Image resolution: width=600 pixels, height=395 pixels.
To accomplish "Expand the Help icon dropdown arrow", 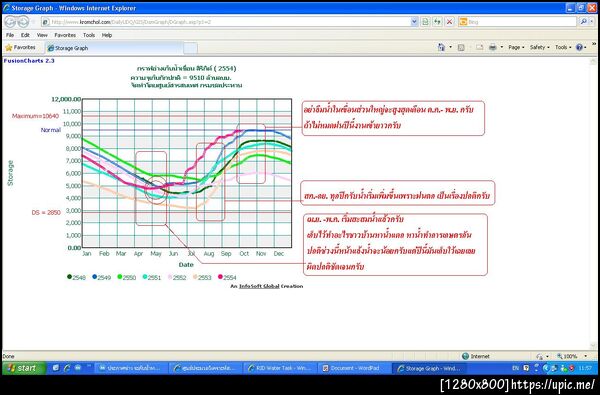I will click(586, 47).
